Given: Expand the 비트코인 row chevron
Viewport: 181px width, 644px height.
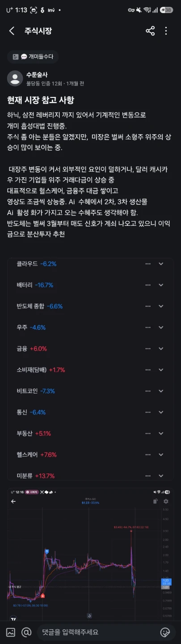Looking at the screenshot, I should click(x=161, y=391).
